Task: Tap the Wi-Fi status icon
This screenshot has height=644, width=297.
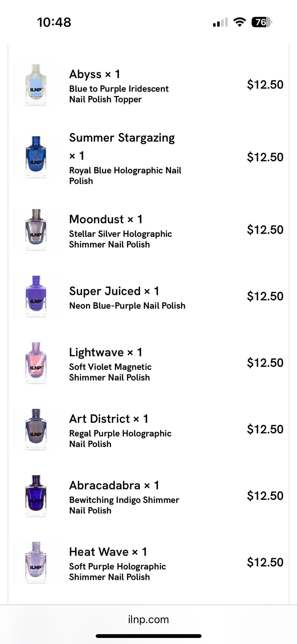Action: coord(240,22)
